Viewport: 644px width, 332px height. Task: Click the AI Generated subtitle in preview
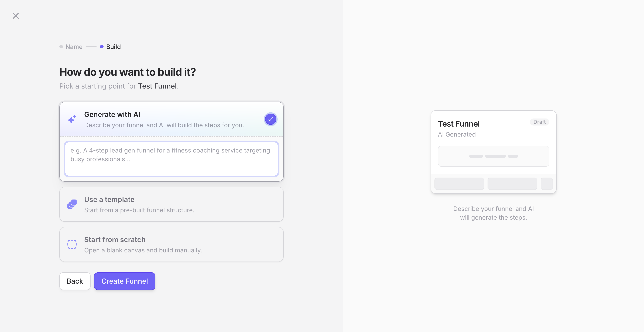[457, 134]
